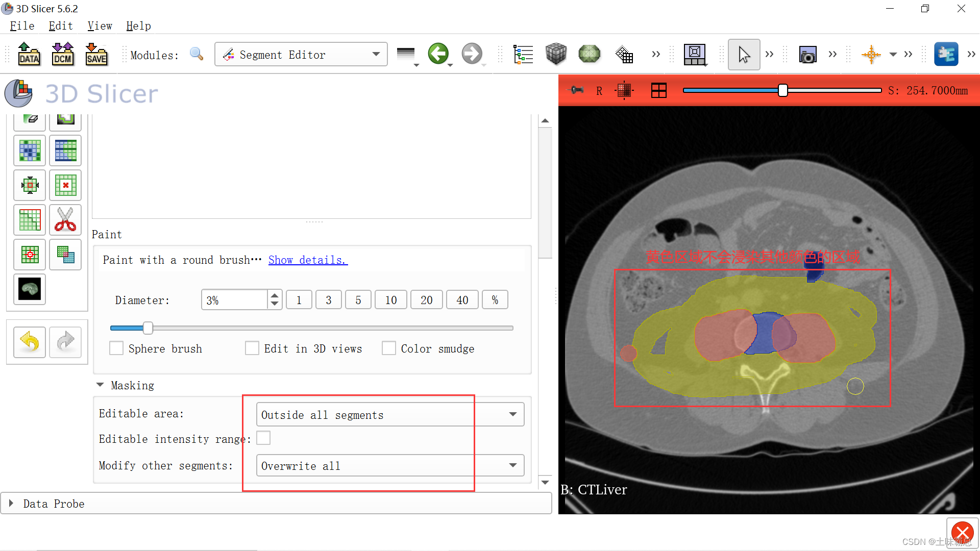The image size is (980, 551).
Task: Open the Modules selection combo box
Action: click(x=301, y=54)
